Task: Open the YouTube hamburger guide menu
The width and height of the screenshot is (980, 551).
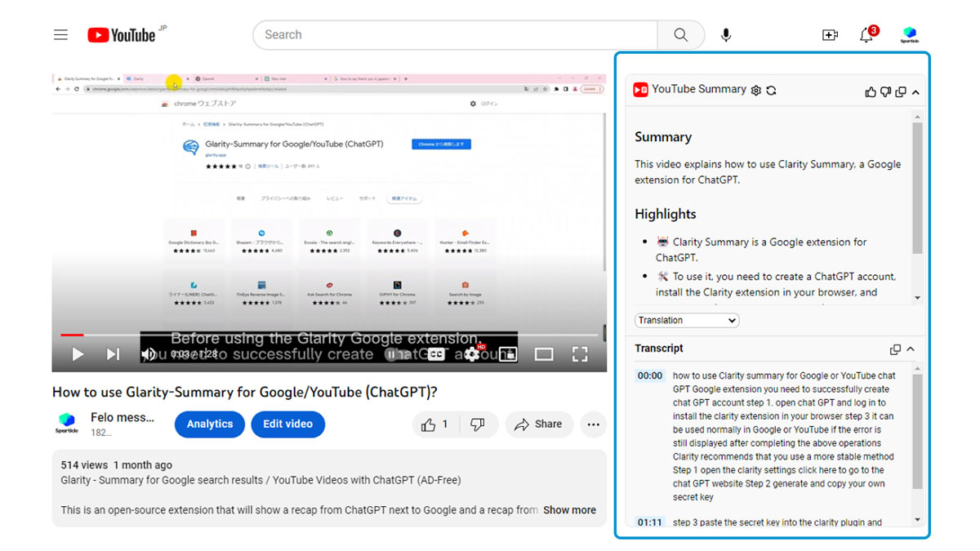Action: tap(60, 35)
